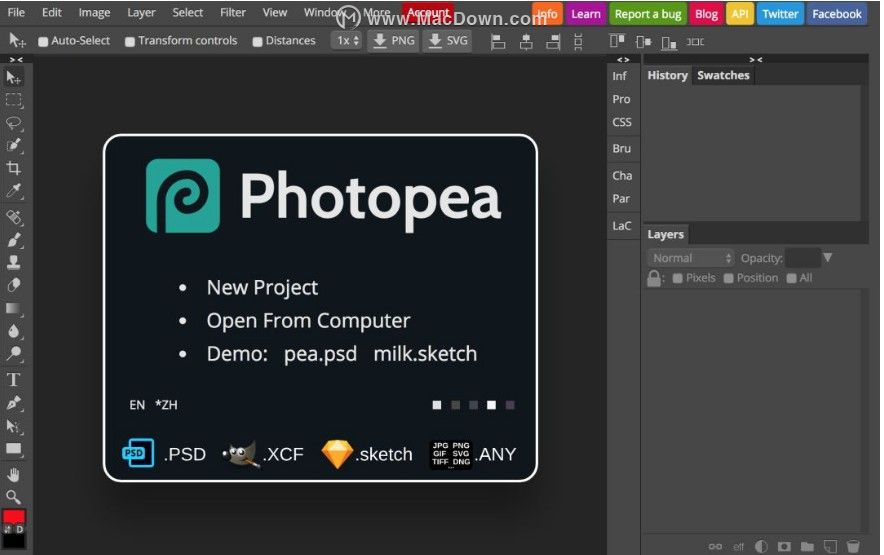Toggle the lock Pixels checkbox
884x555 pixels.
pyautogui.click(x=678, y=278)
